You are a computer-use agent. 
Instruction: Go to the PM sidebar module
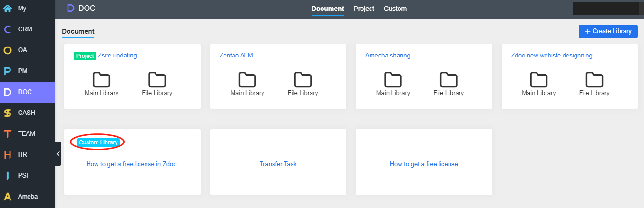tap(27, 71)
